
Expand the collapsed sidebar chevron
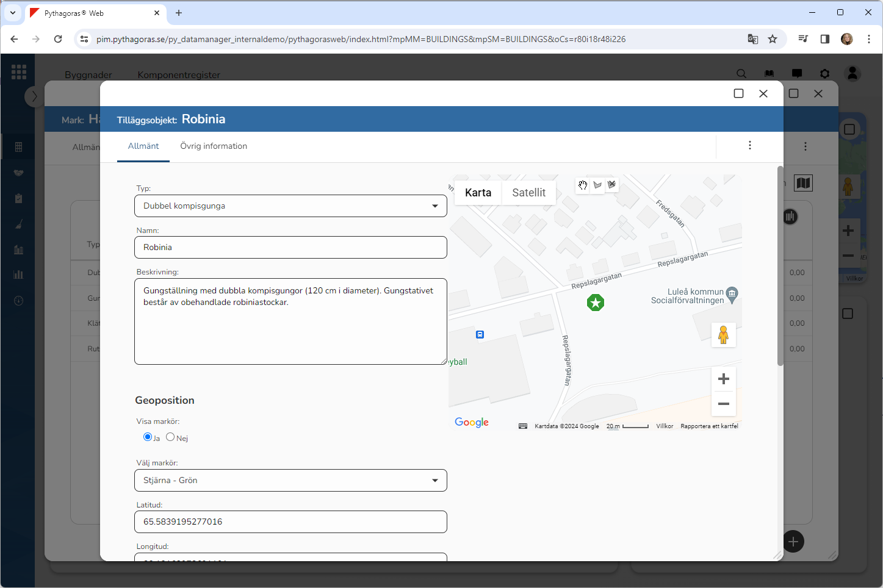[34, 96]
